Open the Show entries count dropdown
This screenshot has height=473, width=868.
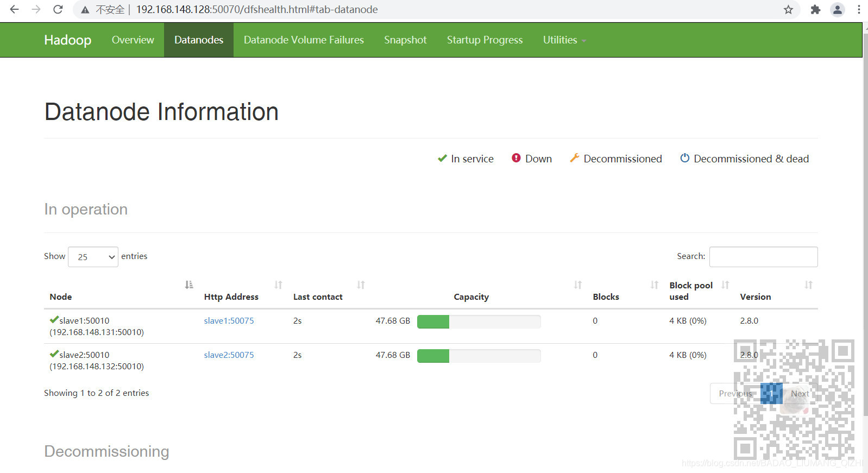[x=93, y=257]
